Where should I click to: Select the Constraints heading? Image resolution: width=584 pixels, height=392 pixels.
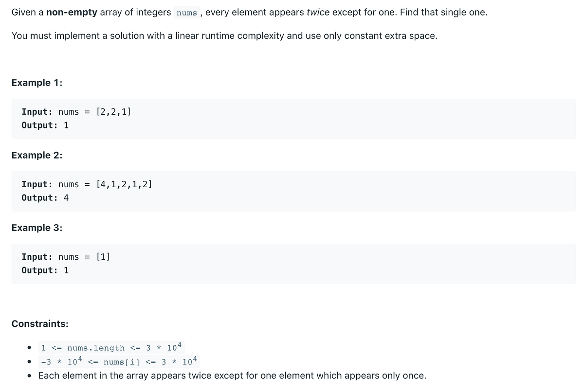[40, 323]
